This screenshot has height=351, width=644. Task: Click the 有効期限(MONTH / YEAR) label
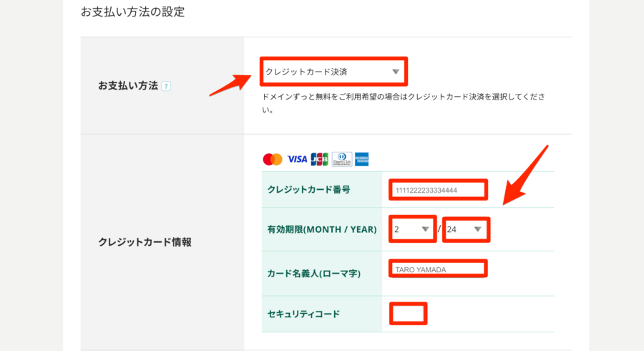(x=322, y=229)
